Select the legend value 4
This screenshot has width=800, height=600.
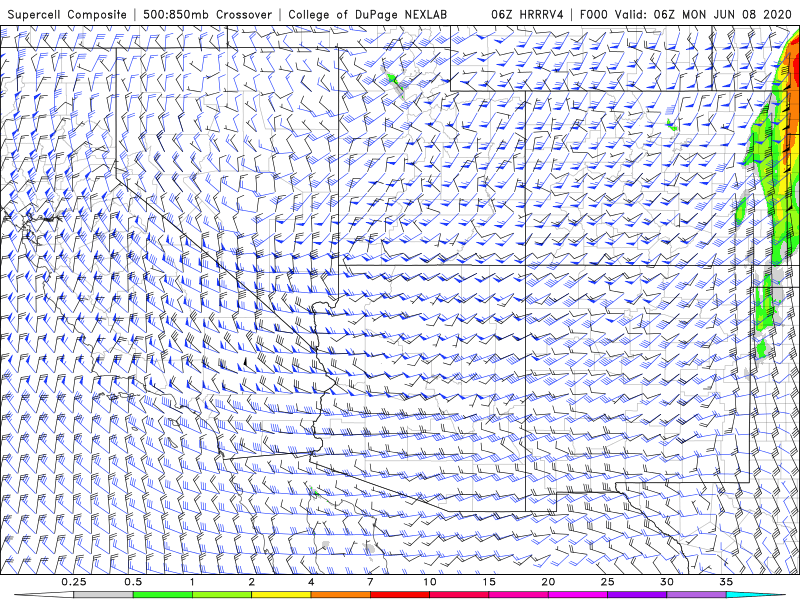pyautogui.click(x=311, y=582)
